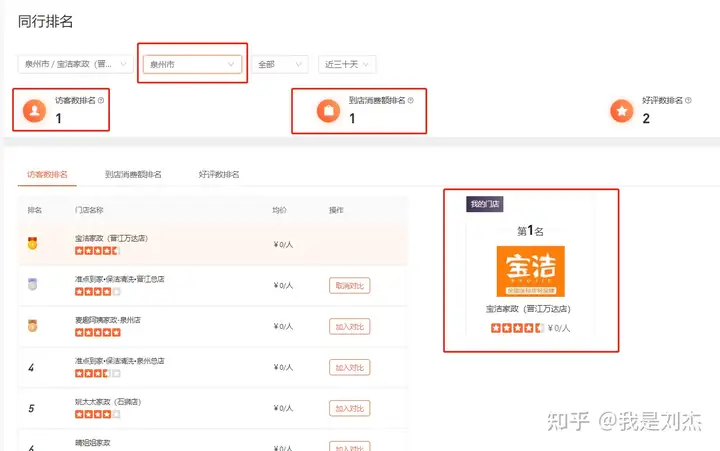
Task: Click the rank 3 store name
Action: pos(108,320)
